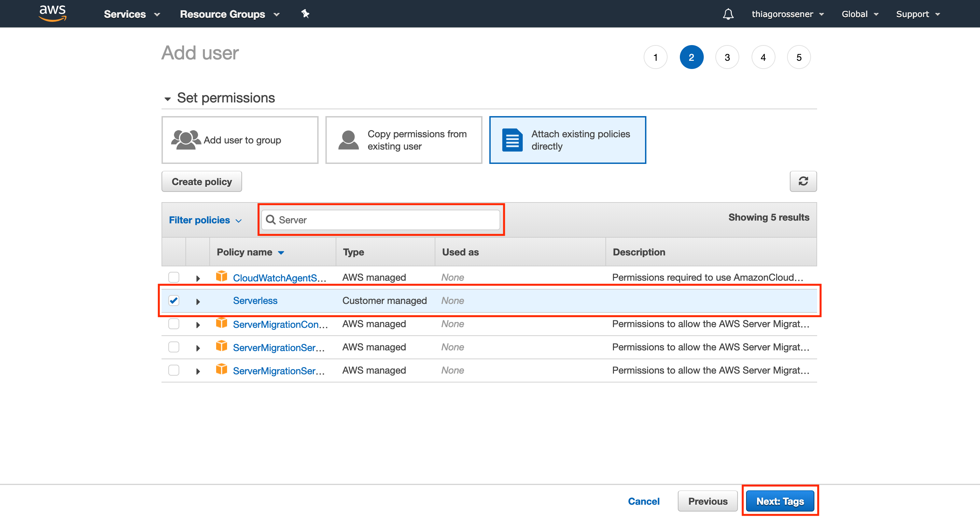This screenshot has width=980, height=517.
Task: Collapse the Set permissions section
Action: tap(167, 99)
